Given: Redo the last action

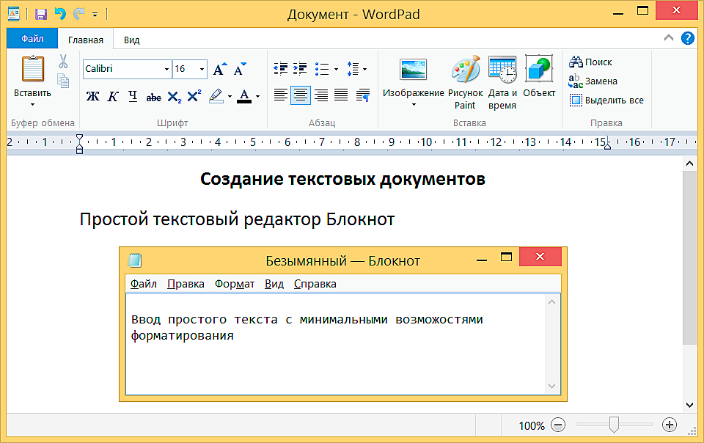Looking at the screenshot, I should pos(79,14).
